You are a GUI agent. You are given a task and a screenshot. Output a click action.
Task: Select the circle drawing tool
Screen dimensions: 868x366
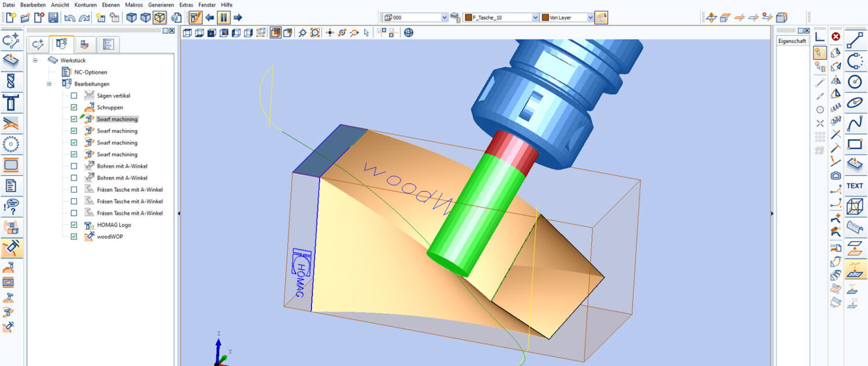(x=855, y=82)
